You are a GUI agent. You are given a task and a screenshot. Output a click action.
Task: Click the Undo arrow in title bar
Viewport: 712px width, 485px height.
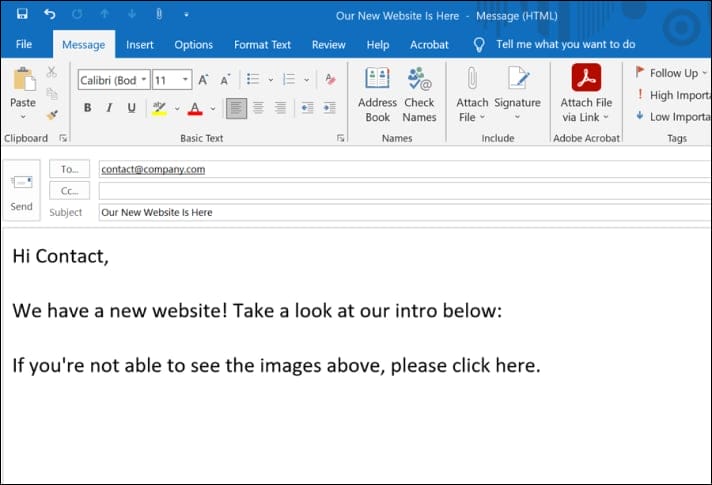[x=50, y=14]
